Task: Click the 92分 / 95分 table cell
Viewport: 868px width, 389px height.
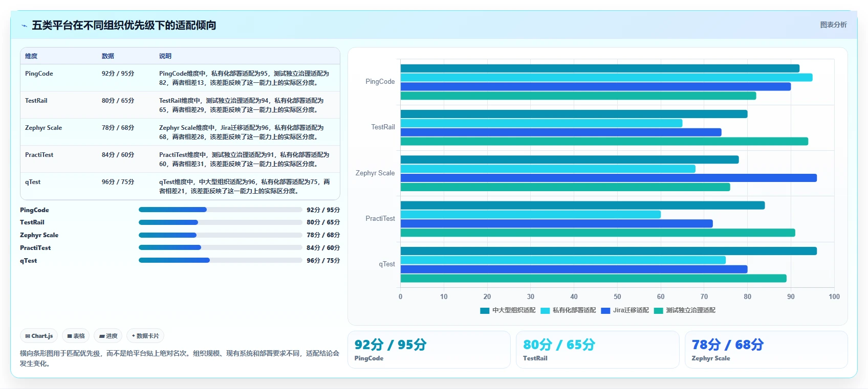Action: click(118, 74)
